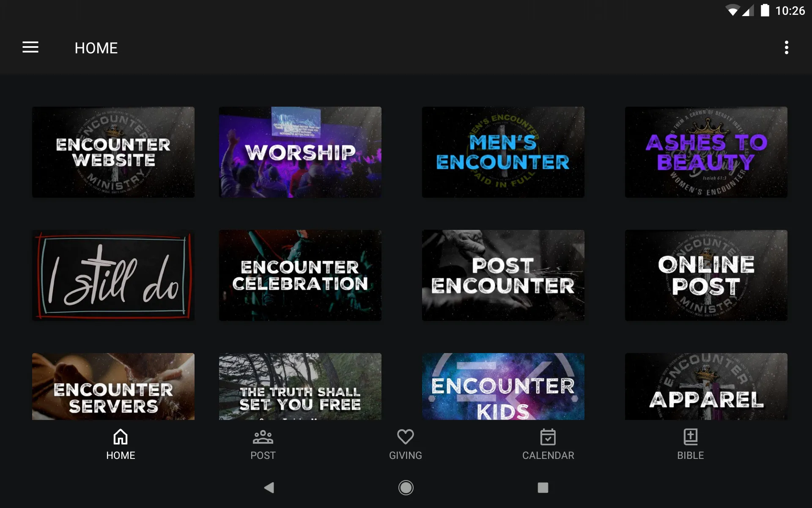Click the Giving heart icon
This screenshot has width=812, height=508.
point(406,437)
